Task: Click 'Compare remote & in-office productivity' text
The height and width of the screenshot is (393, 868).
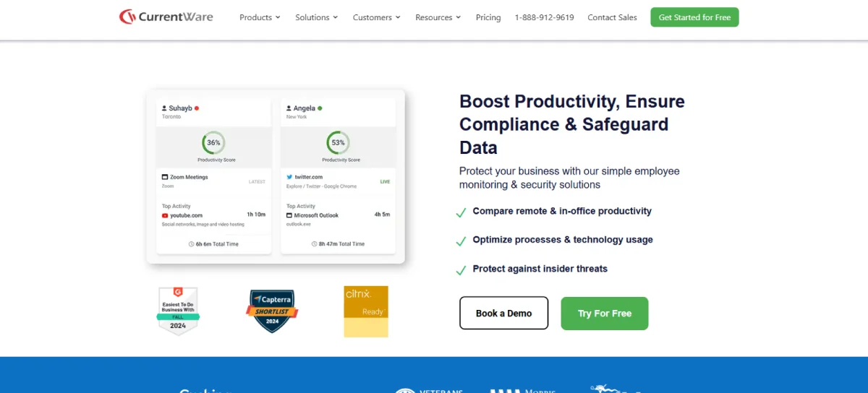Action: (x=562, y=211)
